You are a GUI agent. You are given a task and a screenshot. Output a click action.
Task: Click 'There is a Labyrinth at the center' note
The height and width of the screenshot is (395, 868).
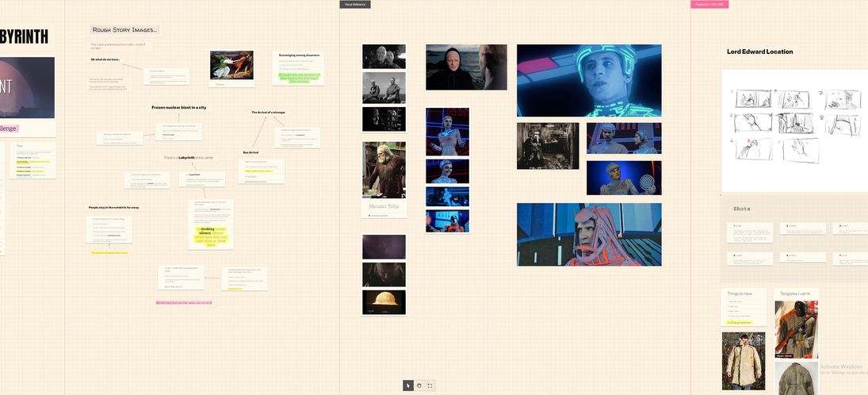[188, 158]
